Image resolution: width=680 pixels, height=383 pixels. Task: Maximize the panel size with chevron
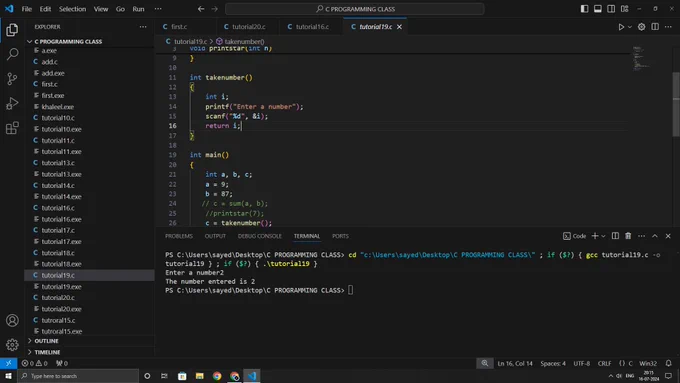pos(655,236)
